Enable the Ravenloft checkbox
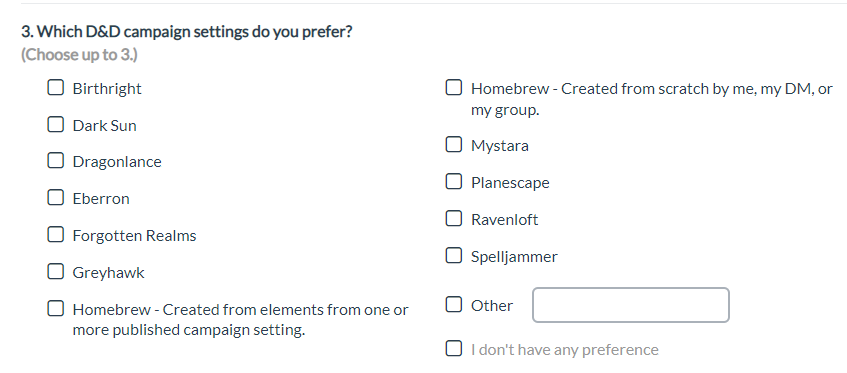 [454, 219]
